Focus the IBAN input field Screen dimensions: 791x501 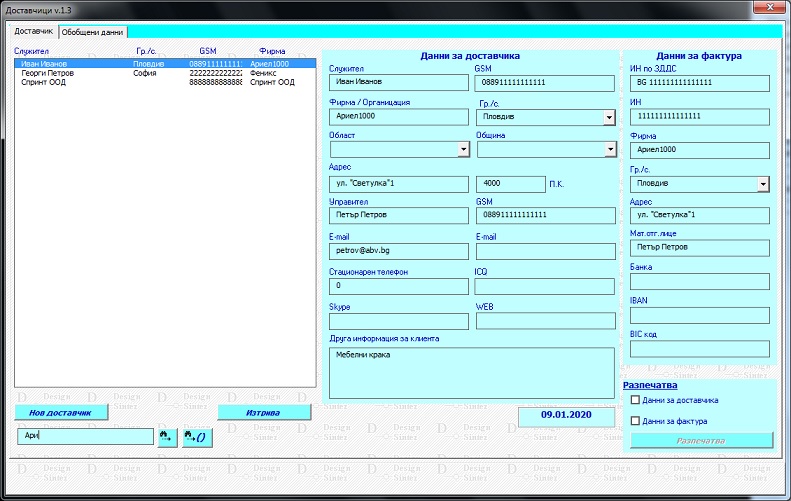coord(699,315)
